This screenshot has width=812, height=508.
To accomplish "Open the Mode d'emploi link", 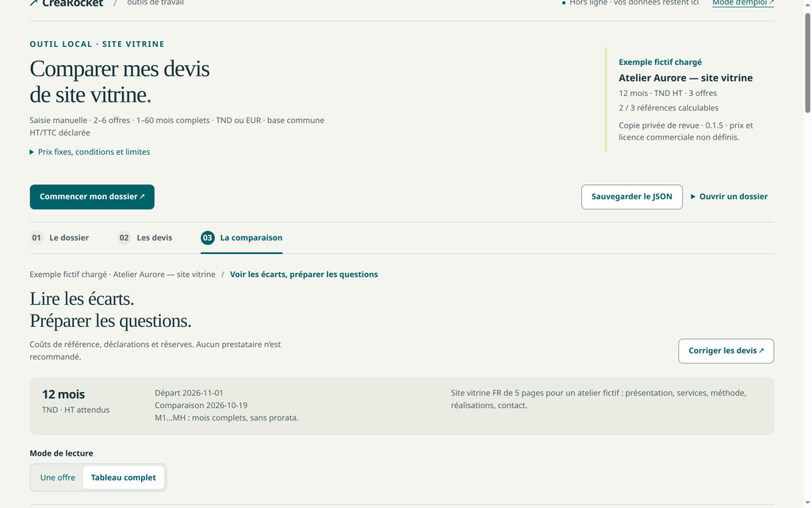I will pyautogui.click(x=742, y=3).
